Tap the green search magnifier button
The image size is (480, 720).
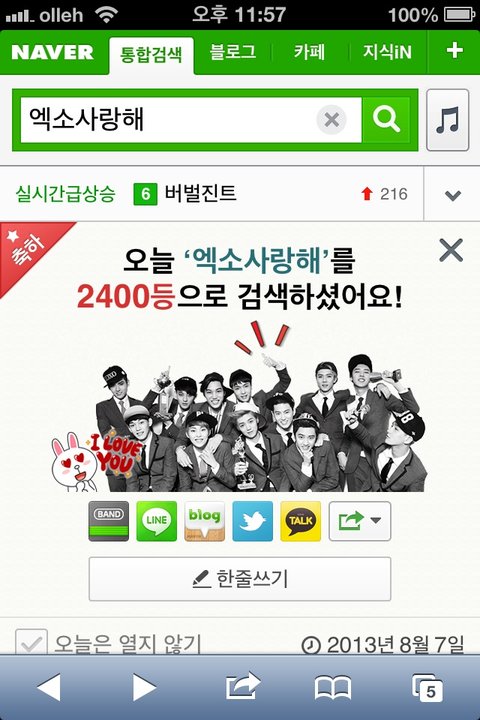(386, 120)
